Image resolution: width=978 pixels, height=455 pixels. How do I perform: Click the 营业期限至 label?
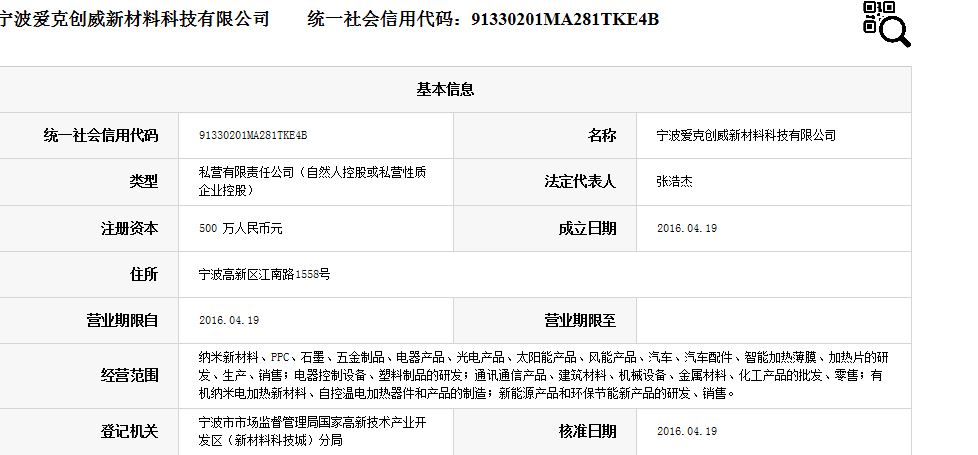click(x=579, y=321)
